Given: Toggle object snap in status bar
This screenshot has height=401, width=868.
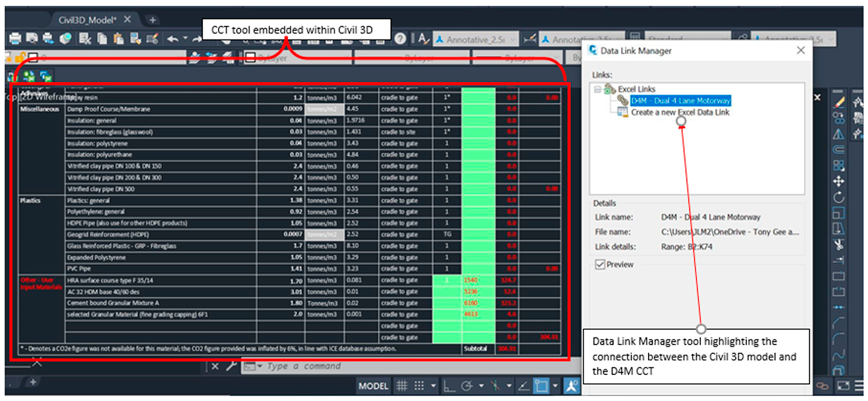Looking at the screenshot, I should 541,386.
